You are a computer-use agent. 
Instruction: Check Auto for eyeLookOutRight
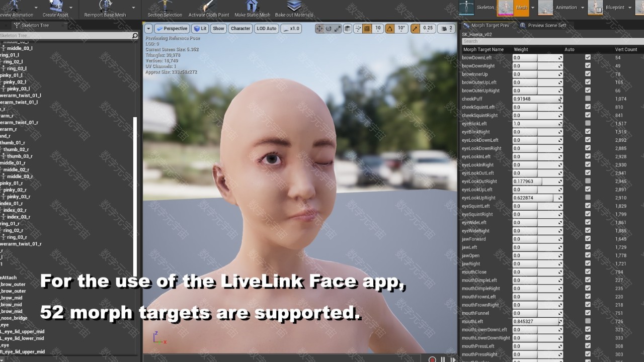(588, 182)
